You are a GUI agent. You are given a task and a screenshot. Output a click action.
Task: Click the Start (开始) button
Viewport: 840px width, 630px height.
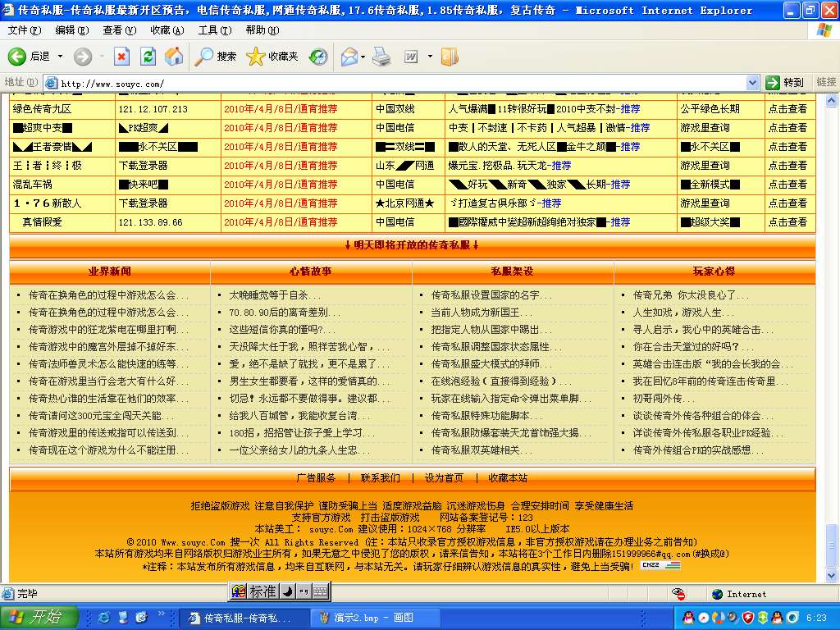pyautogui.click(x=39, y=617)
